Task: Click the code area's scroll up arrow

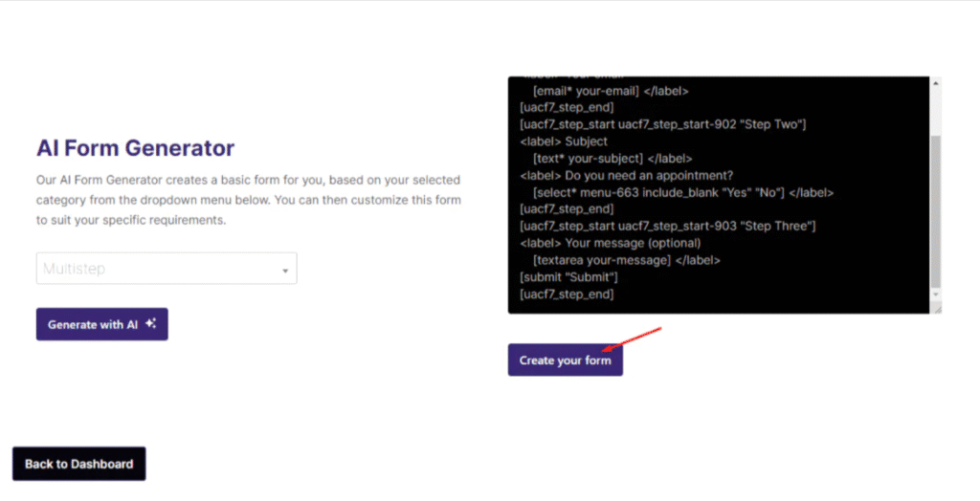Action: coord(936,84)
